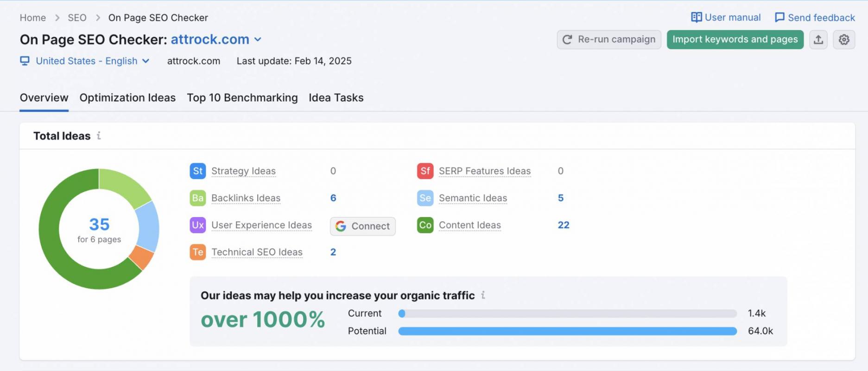Image resolution: width=868 pixels, height=371 pixels.
Task: Open the Idea Tasks tab
Action: tap(336, 97)
